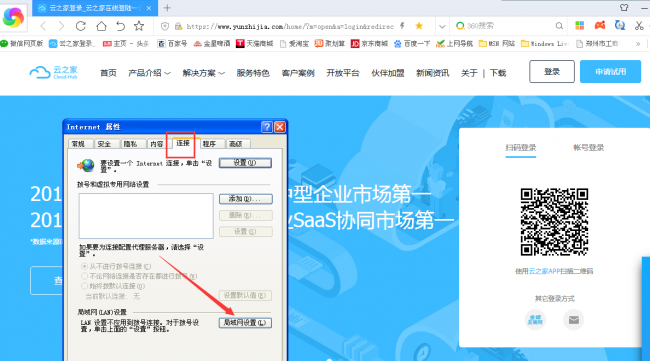Go back with the browser back arrow

pyautogui.click(x=43, y=26)
